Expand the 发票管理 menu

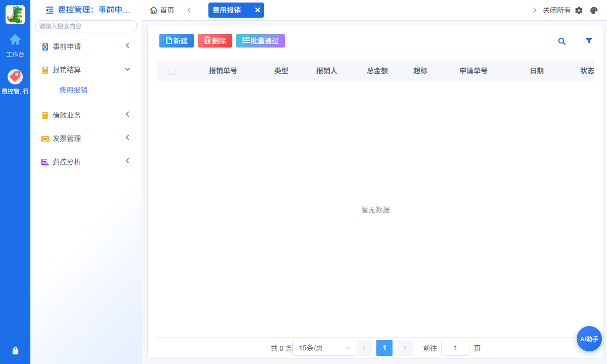[x=86, y=139]
